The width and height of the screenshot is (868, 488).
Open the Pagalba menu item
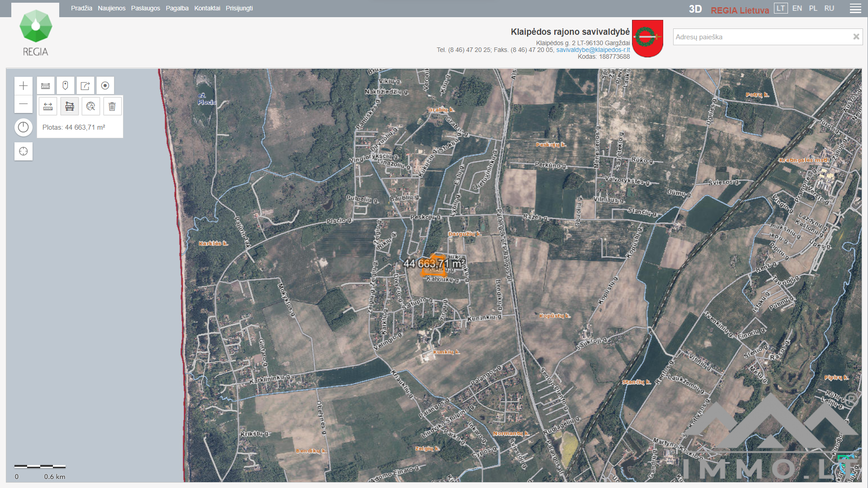click(x=177, y=8)
